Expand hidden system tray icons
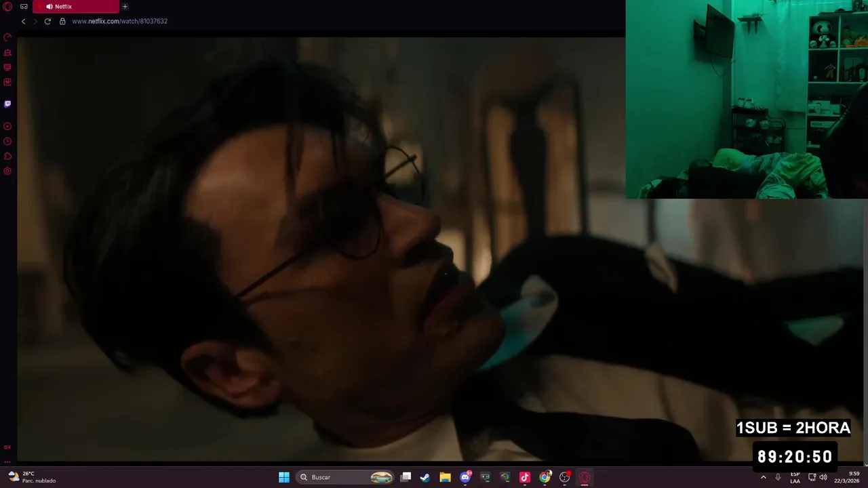This screenshot has height=488, width=868. [x=764, y=477]
